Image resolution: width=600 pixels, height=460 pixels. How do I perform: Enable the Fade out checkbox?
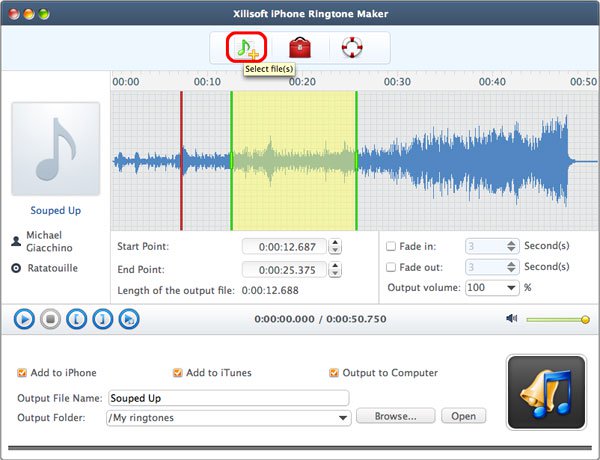coord(391,267)
